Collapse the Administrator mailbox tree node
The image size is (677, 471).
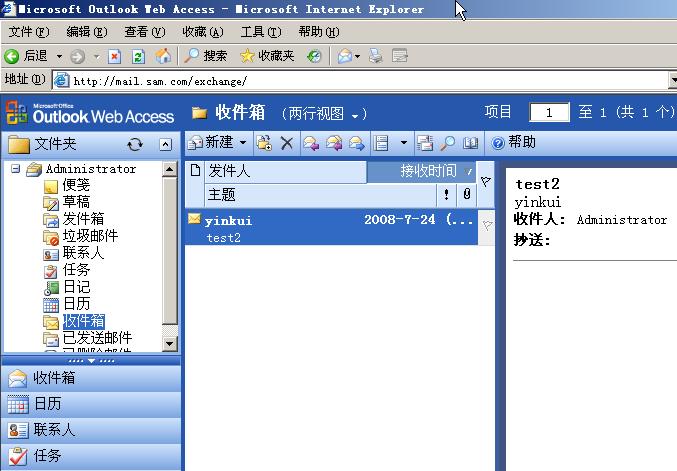click(16, 168)
